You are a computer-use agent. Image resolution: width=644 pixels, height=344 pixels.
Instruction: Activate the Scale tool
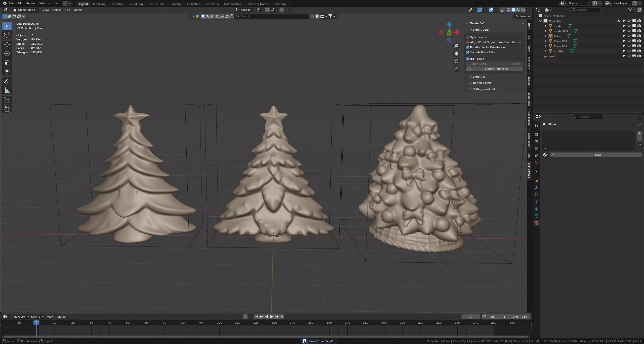pyautogui.click(x=7, y=62)
